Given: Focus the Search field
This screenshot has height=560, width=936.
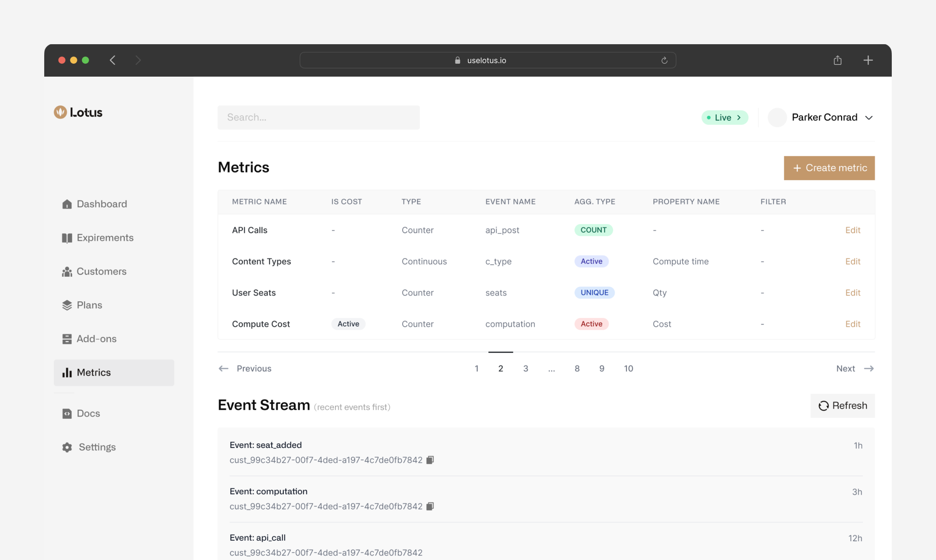Looking at the screenshot, I should (x=318, y=118).
